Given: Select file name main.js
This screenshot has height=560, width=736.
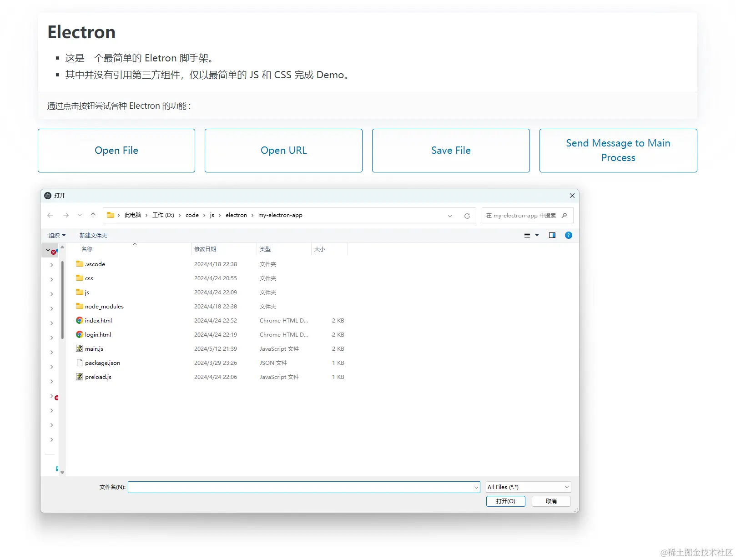Looking at the screenshot, I should [x=94, y=348].
